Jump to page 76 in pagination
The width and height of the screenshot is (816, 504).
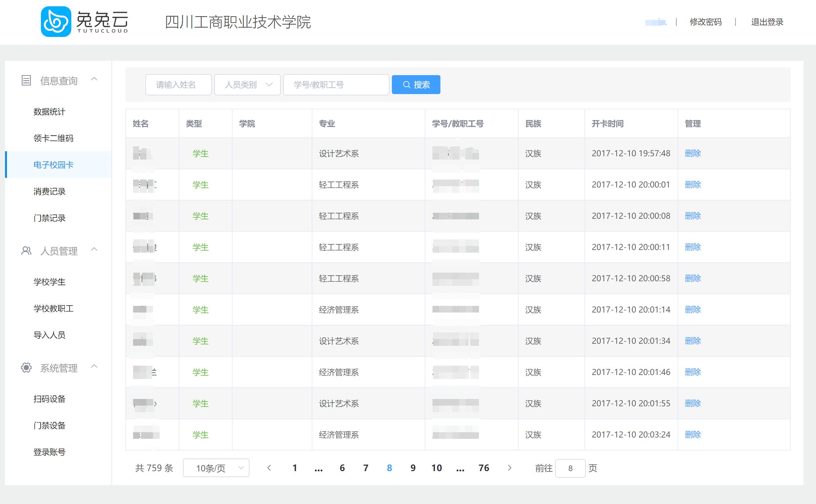(484, 468)
